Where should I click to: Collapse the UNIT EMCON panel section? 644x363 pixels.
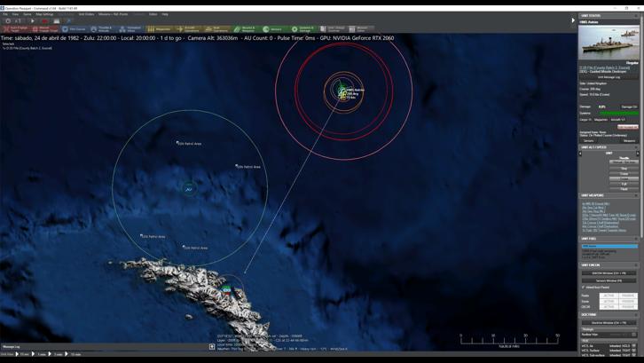tap(636, 265)
